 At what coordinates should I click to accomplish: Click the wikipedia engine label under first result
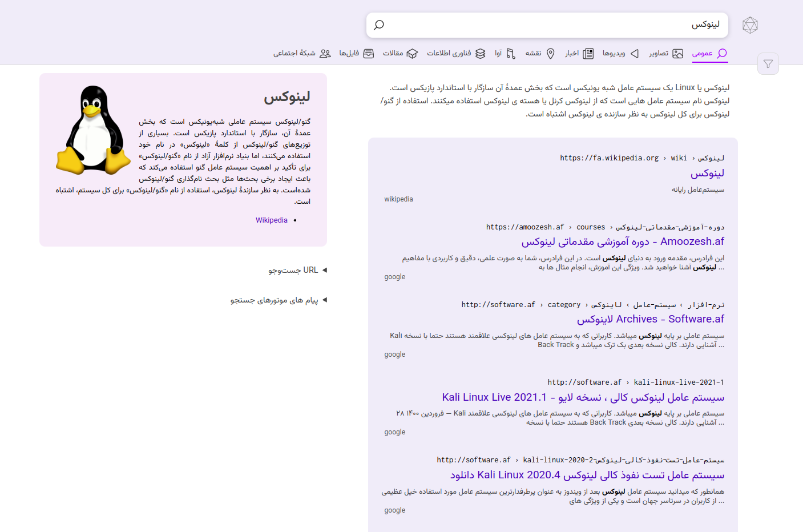coord(398,199)
